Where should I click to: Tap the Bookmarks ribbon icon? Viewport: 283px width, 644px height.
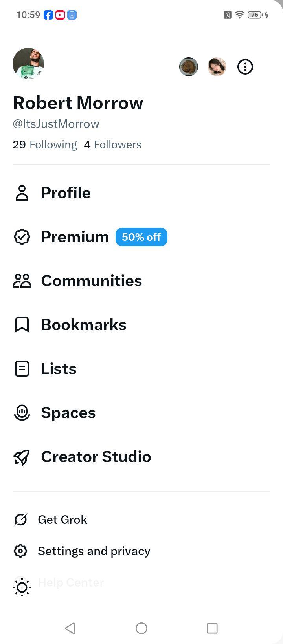pyautogui.click(x=22, y=325)
